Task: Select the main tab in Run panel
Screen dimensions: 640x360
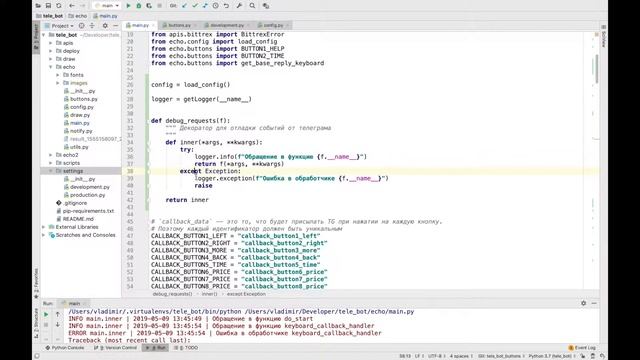Action: point(74,303)
